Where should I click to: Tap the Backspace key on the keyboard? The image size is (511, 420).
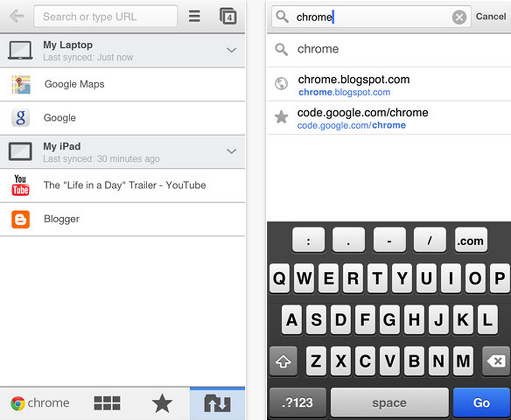(x=496, y=361)
